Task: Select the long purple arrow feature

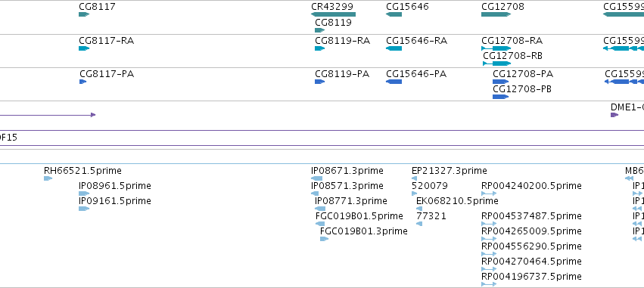Action: pyautogui.click(x=48, y=115)
